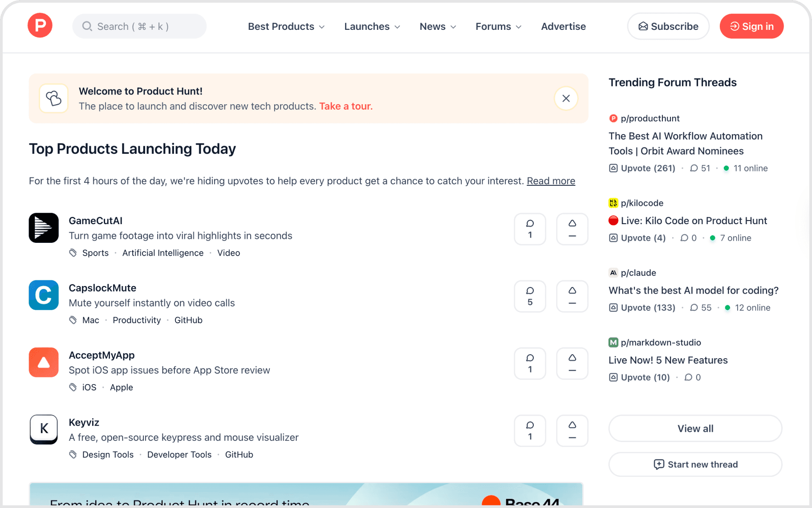Image resolution: width=812 pixels, height=508 pixels.
Task: Open Keyviz product title
Action: point(84,422)
